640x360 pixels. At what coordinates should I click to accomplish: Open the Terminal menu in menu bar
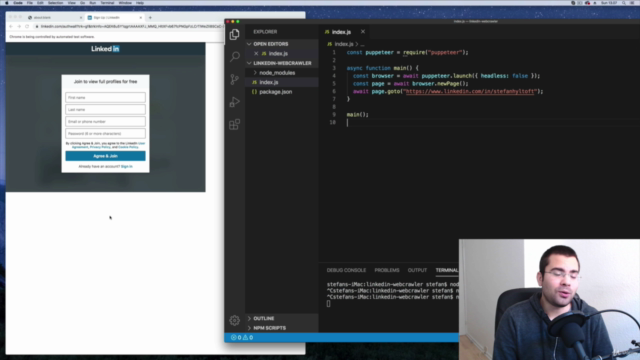point(107,3)
